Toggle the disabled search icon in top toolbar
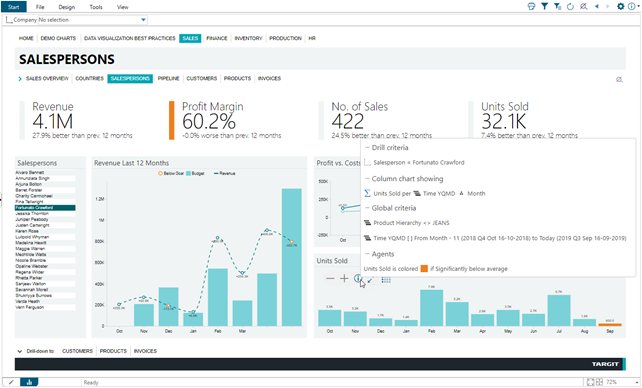The height and width of the screenshot is (388, 642). 583,6
